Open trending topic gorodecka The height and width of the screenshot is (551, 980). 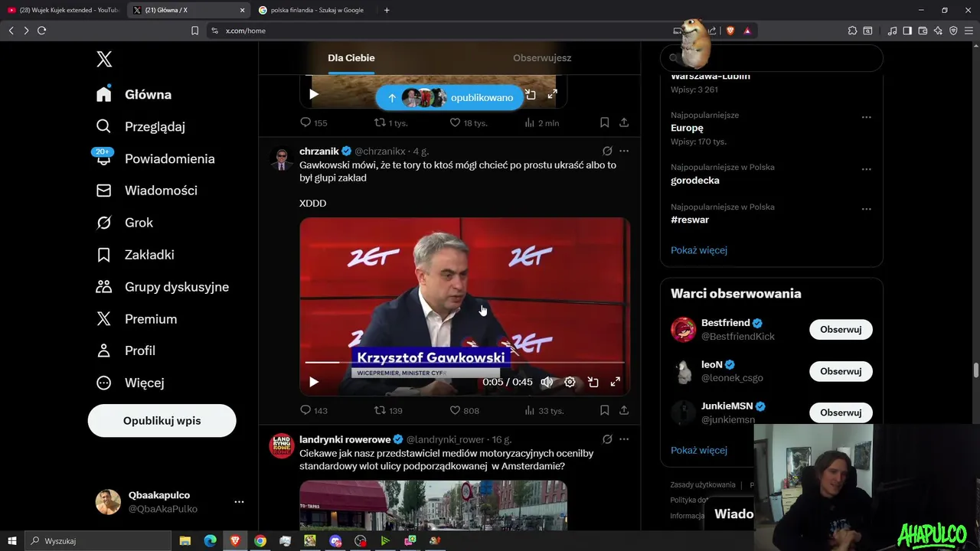coord(695,181)
